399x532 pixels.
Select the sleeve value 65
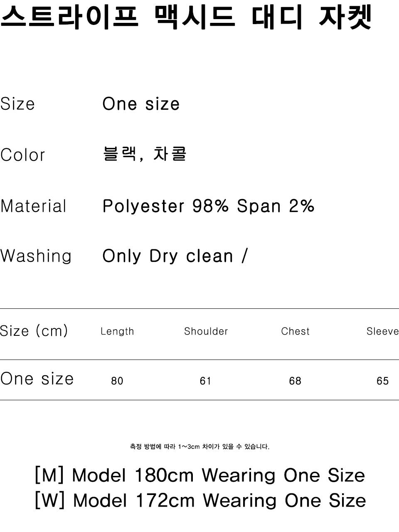click(x=382, y=381)
